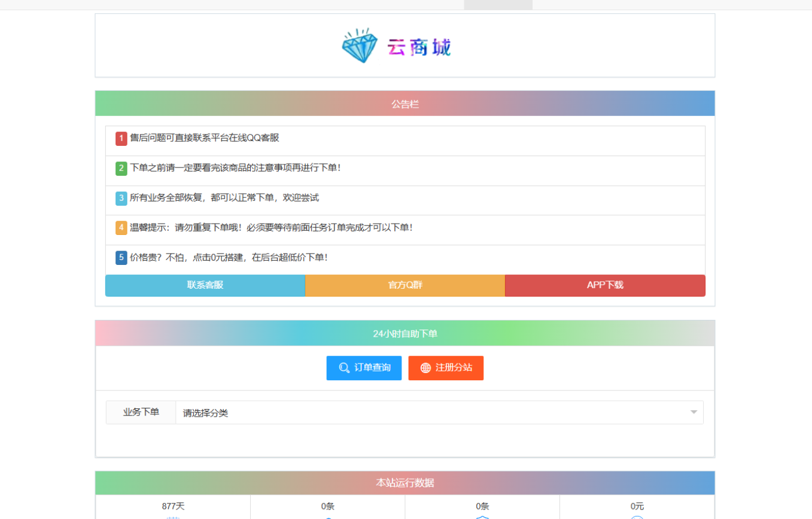Expand the category selector under 业务下单

(440, 412)
